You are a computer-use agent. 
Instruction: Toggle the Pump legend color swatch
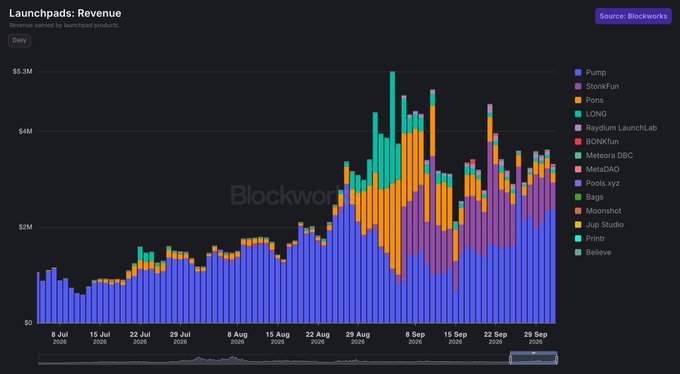[x=578, y=72]
